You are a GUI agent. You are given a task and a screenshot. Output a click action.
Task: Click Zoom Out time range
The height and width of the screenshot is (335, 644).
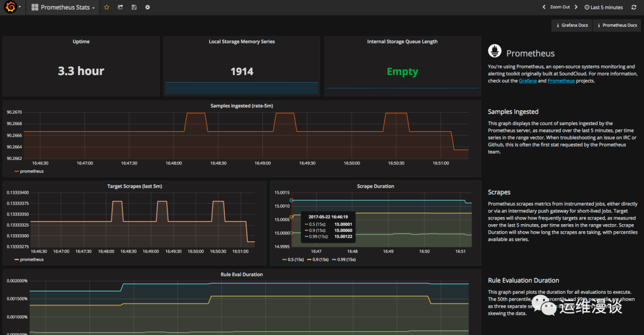coord(560,7)
